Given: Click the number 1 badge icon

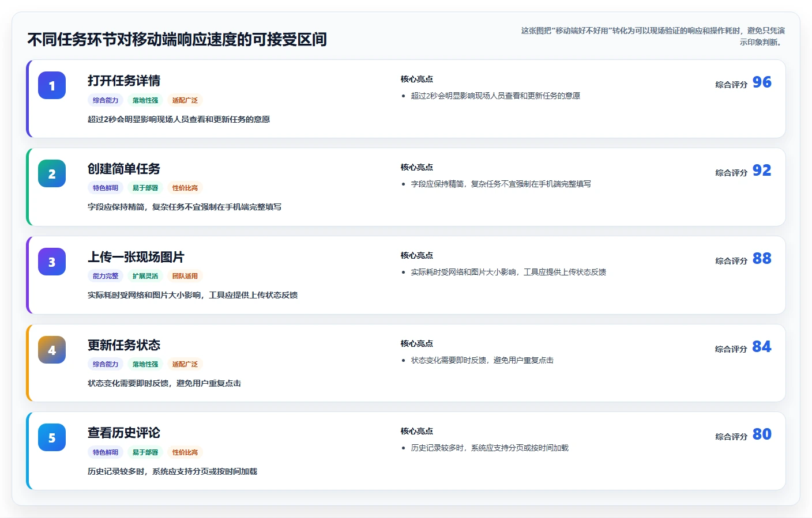Looking at the screenshot, I should click(x=52, y=85).
